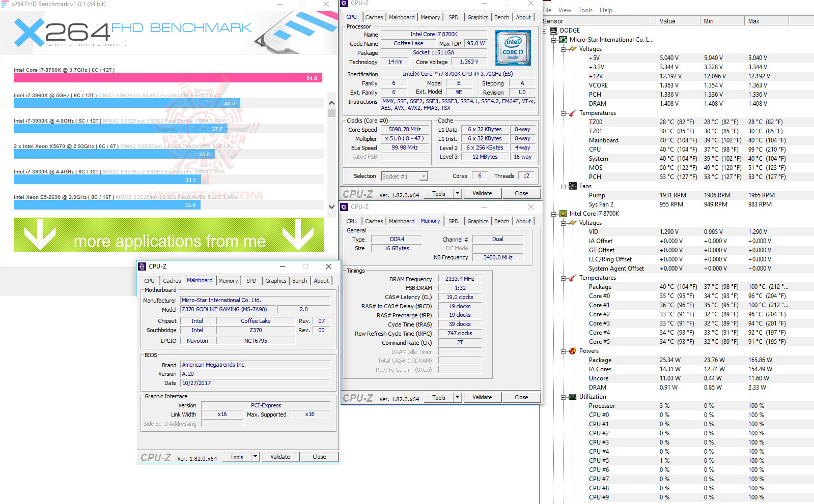This screenshot has width=814, height=504.
Task: Click Tools button in Mainboard CPU-Z window
Action: tap(237, 457)
